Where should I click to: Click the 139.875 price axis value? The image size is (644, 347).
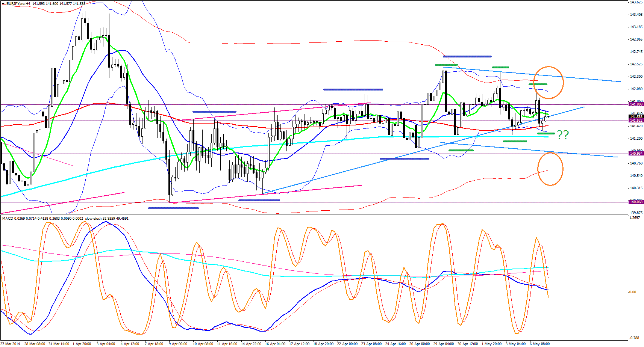point(636,213)
